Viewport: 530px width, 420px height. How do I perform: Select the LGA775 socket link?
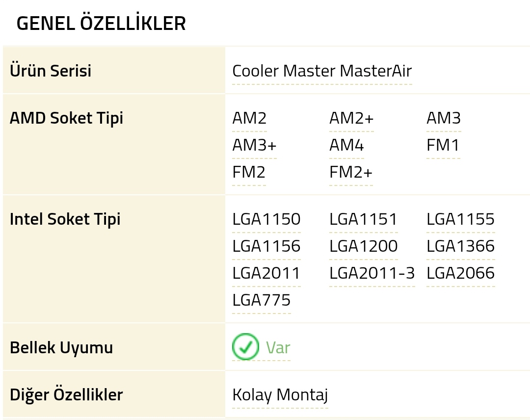pos(262,300)
